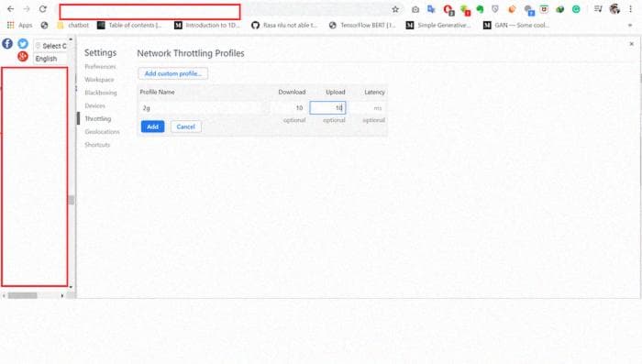Open the Blackboxing settings tab
The width and height of the screenshot is (642, 364).
(101, 93)
